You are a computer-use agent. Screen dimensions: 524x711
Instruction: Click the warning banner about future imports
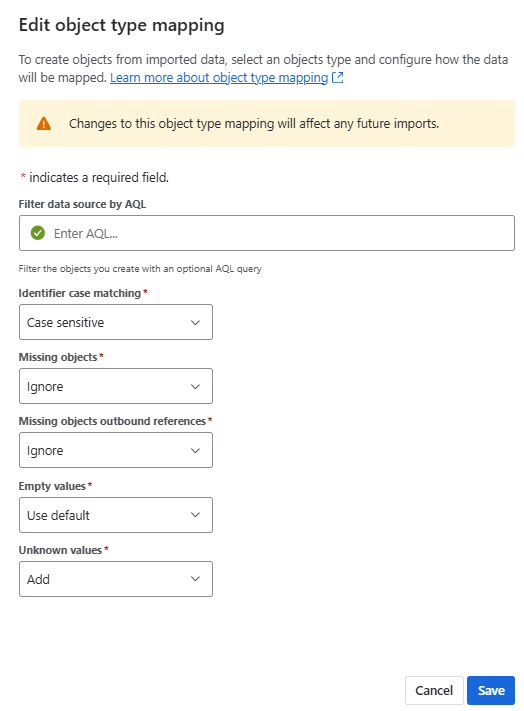coord(267,123)
